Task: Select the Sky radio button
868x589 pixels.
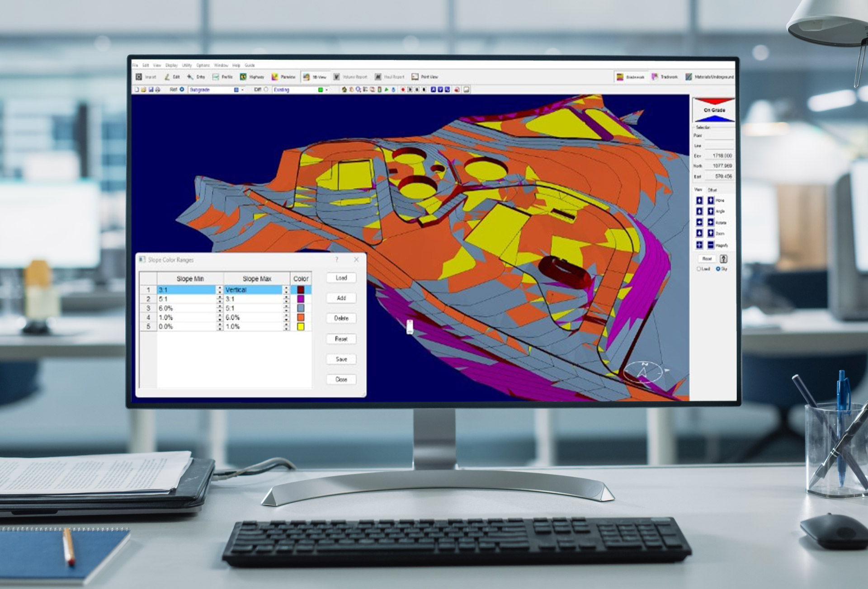Action: [x=718, y=269]
